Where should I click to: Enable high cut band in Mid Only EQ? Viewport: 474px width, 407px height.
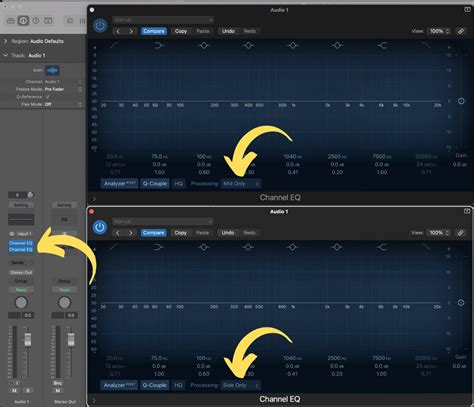(426, 45)
